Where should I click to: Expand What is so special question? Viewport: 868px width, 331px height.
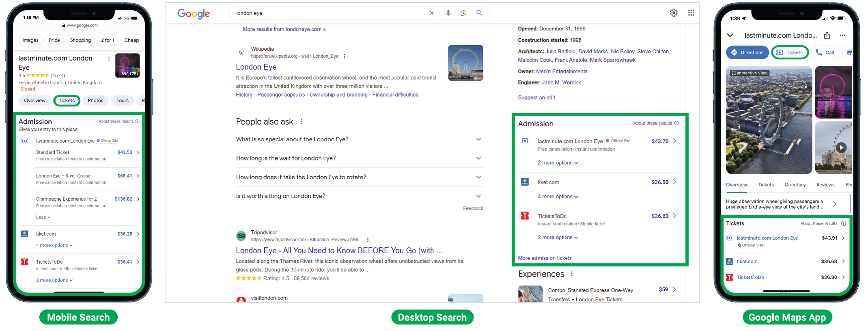point(359,139)
